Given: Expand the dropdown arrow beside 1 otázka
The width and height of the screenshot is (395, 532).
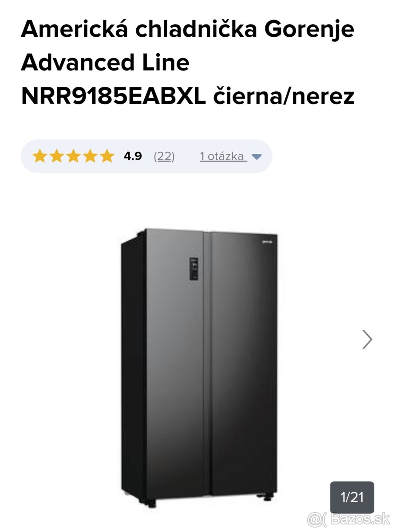Looking at the screenshot, I should click(257, 156).
